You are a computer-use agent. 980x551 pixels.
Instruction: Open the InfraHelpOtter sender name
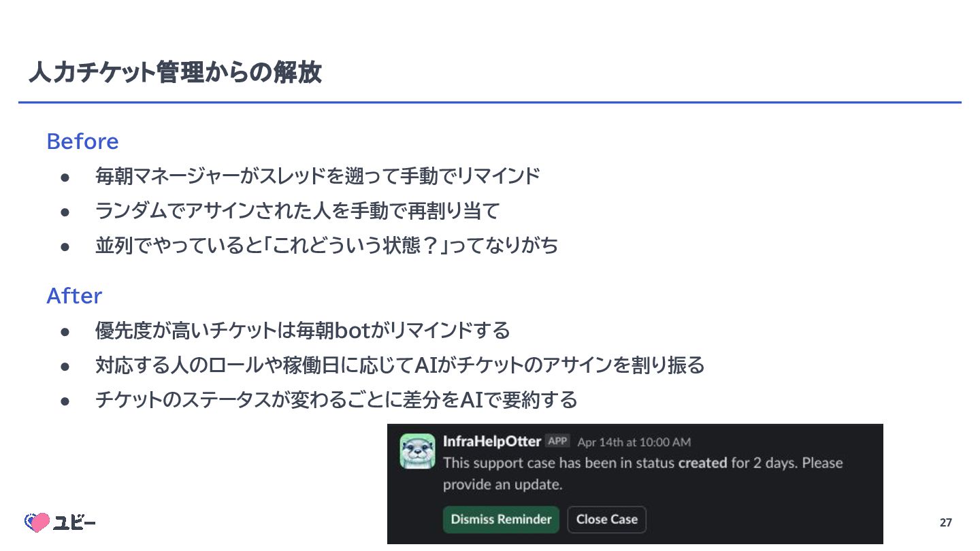coord(492,441)
